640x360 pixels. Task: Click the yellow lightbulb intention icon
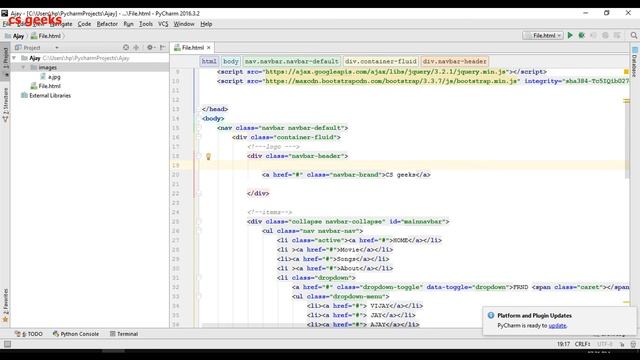click(x=208, y=156)
